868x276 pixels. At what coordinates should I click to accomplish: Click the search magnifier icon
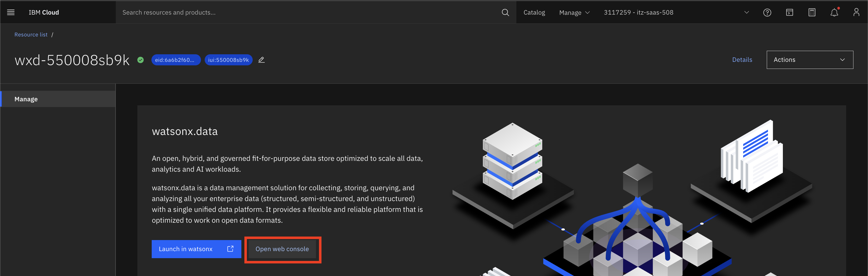point(505,13)
